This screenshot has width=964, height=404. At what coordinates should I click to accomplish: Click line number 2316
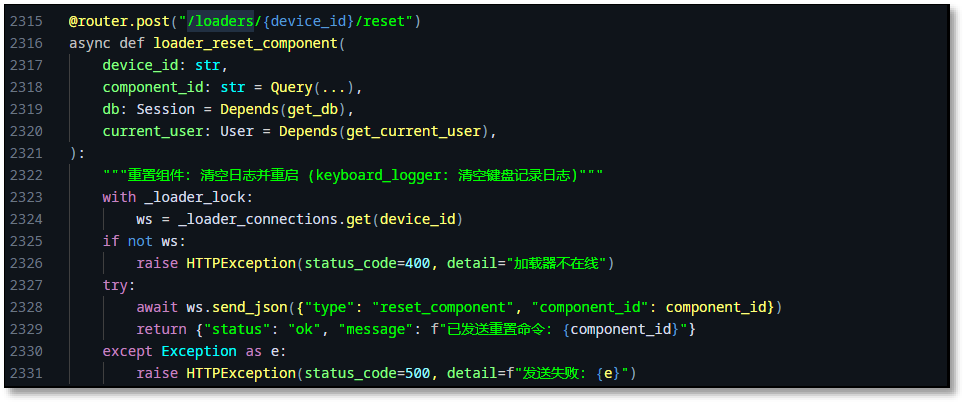click(x=26, y=44)
